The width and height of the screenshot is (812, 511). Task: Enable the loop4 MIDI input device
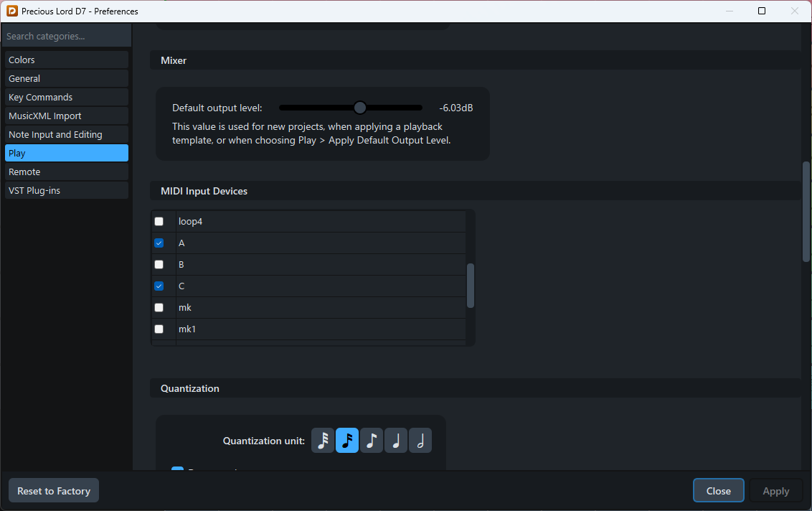coord(159,221)
